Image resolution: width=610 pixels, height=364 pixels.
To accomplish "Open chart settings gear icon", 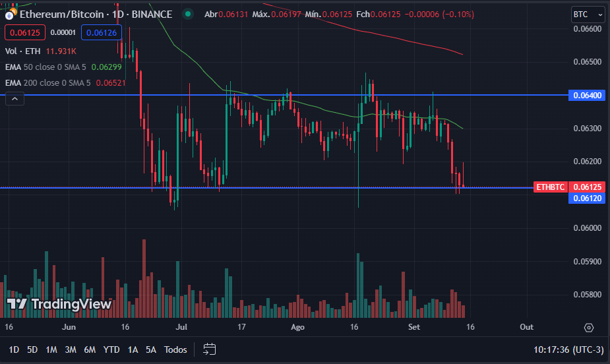I will click(589, 328).
